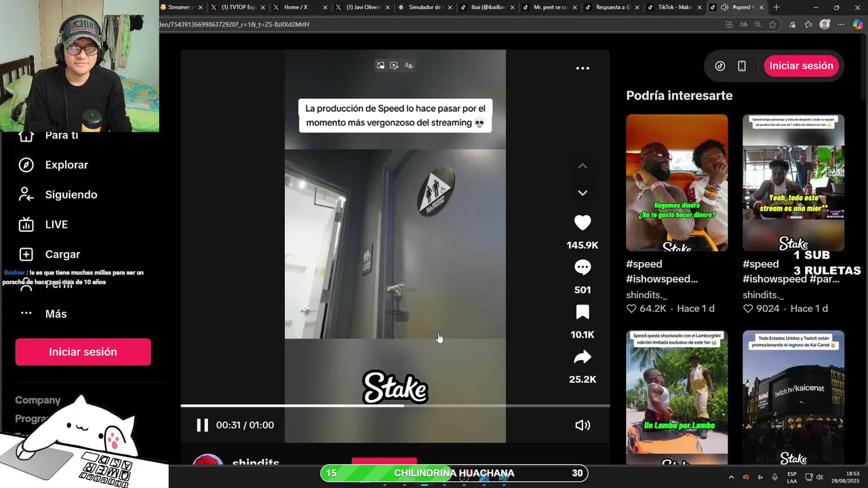Mute the '#speed' tab via its speaker icon
Image resolution: width=868 pixels, height=488 pixels.
click(x=724, y=7)
